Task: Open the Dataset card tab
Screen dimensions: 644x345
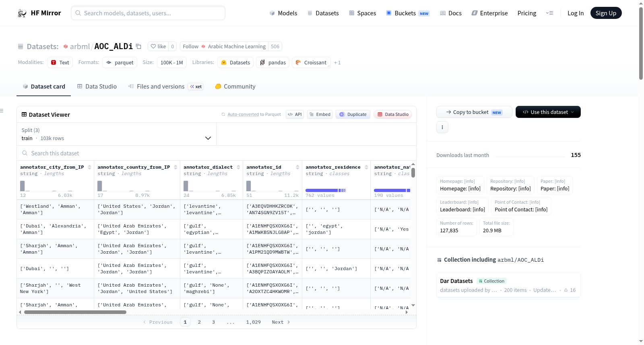Action: [x=44, y=87]
